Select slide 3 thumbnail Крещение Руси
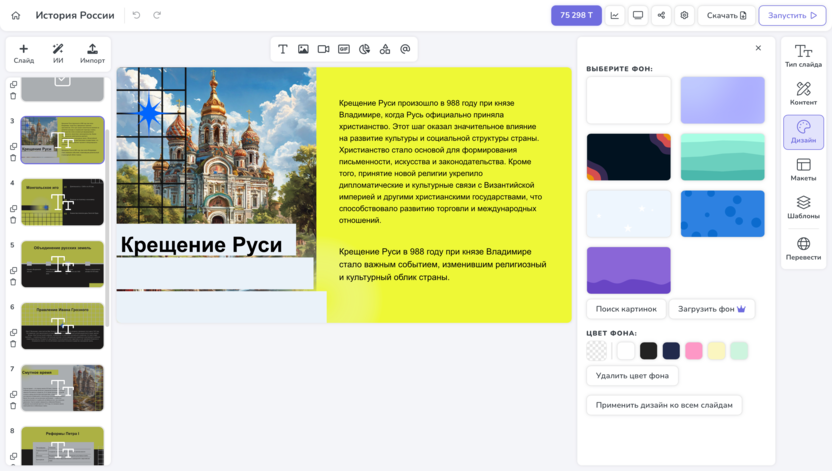This screenshot has width=832, height=471. pos(63,140)
